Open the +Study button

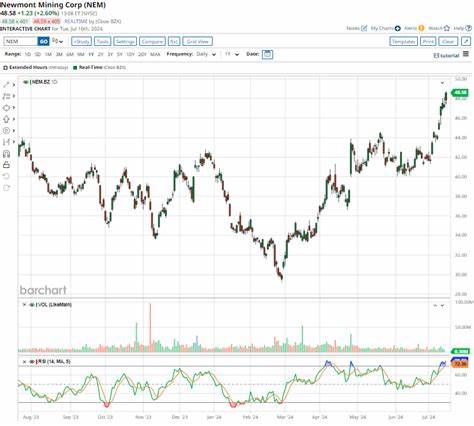click(81, 41)
